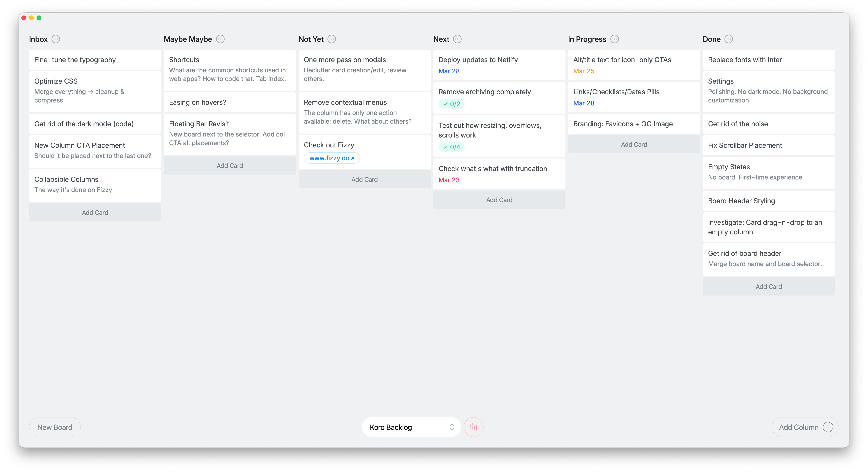
Task: Add Card in the Inbox column
Action: [x=95, y=212]
